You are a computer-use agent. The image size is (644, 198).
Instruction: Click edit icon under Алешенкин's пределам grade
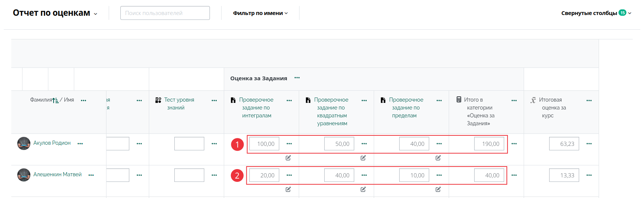click(438, 189)
